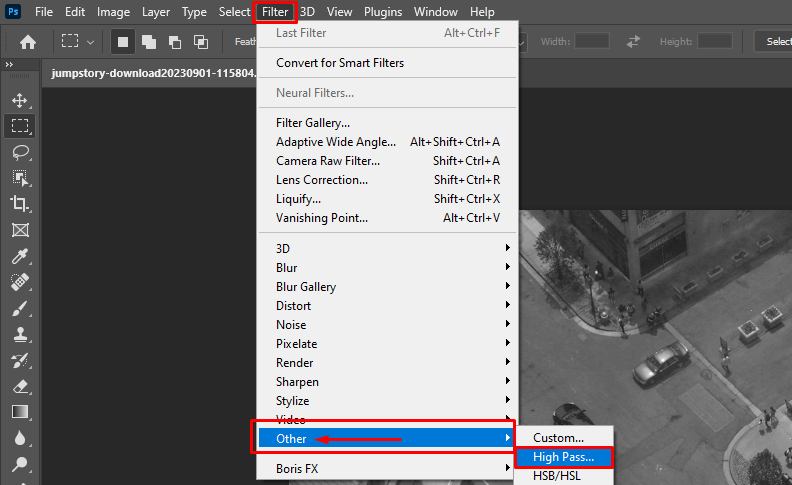Screen dimensions: 792x485
Task: Open the Image menu
Action: click(113, 12)
